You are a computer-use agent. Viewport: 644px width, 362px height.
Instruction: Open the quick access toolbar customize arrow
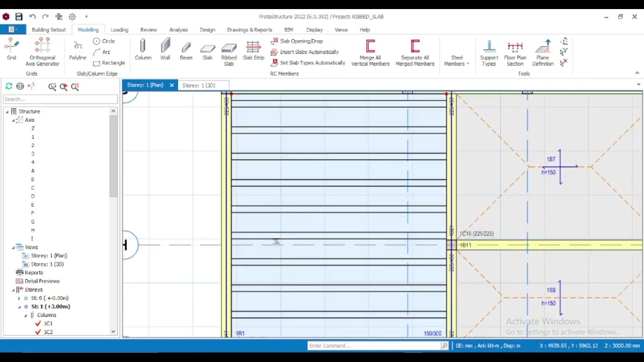(x=86, y=17)
